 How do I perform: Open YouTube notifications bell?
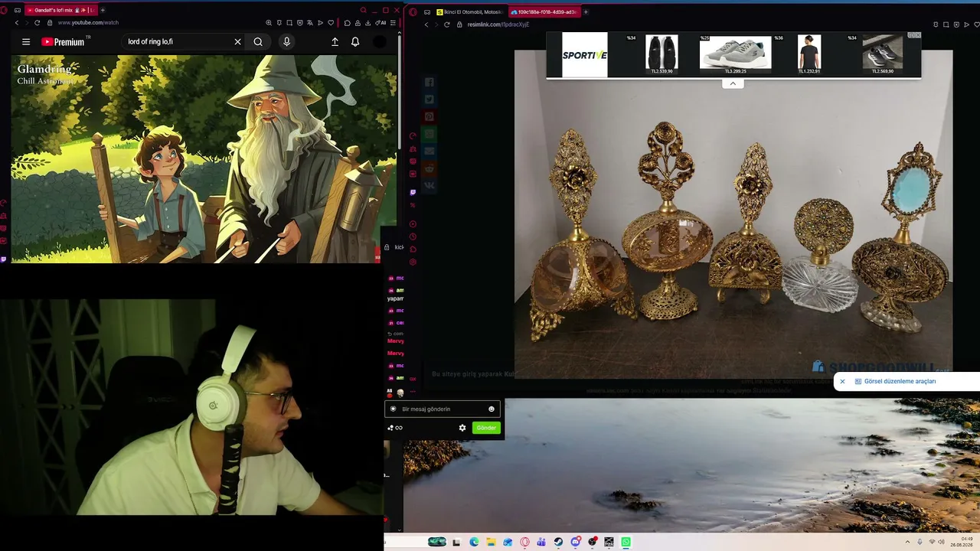coord(355,42)
